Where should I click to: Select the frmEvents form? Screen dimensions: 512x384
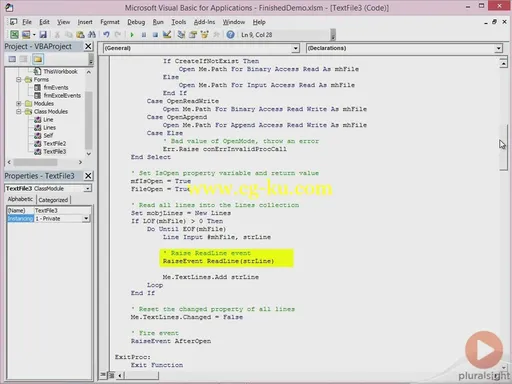56,87
